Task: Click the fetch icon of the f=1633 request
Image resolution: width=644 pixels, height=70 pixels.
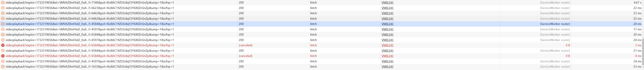Action: coord(3,67)
